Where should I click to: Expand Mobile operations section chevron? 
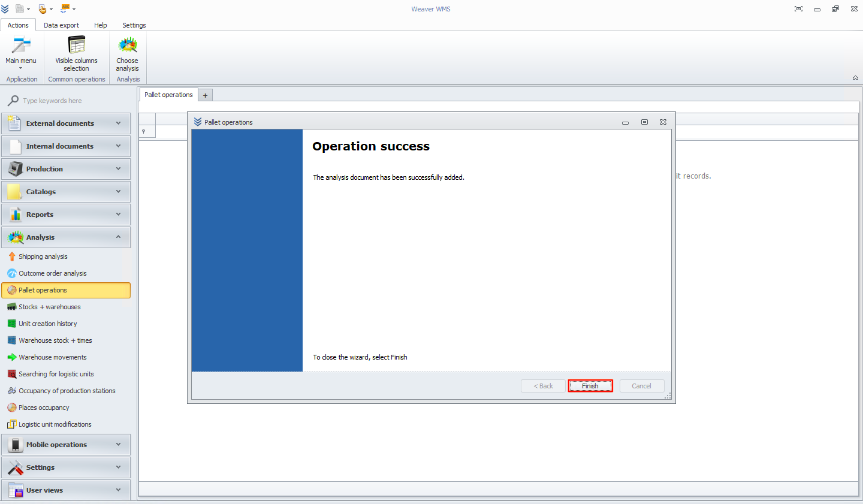click(118, 444)
